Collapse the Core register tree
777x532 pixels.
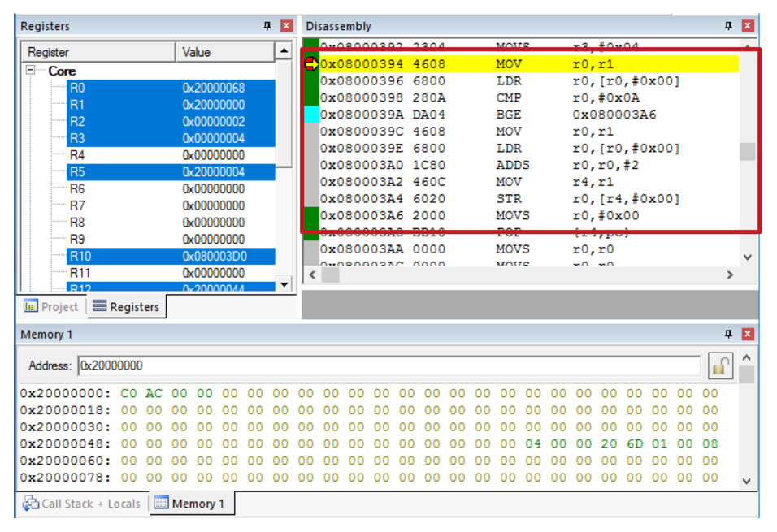pos(31,71)
